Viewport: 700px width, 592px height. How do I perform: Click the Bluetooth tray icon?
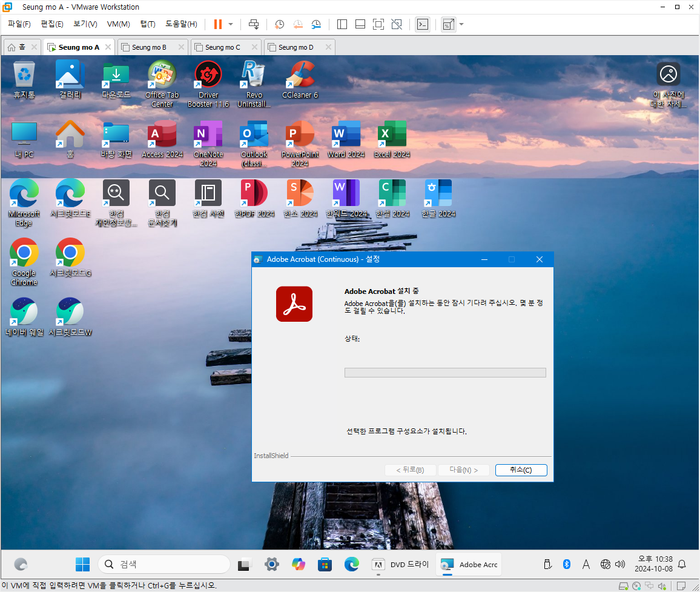(567, 564)
